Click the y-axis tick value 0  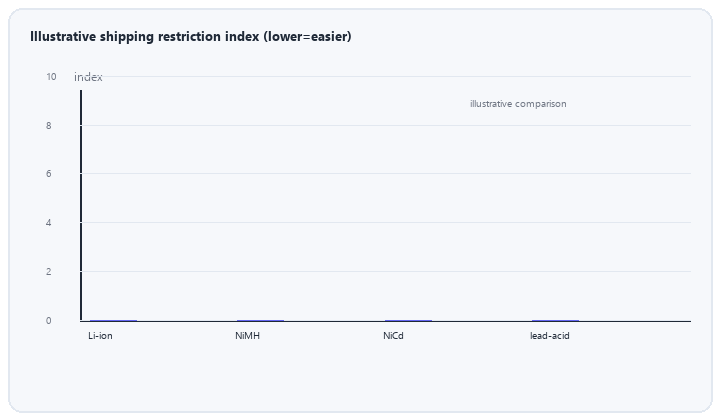click(49, 321)
